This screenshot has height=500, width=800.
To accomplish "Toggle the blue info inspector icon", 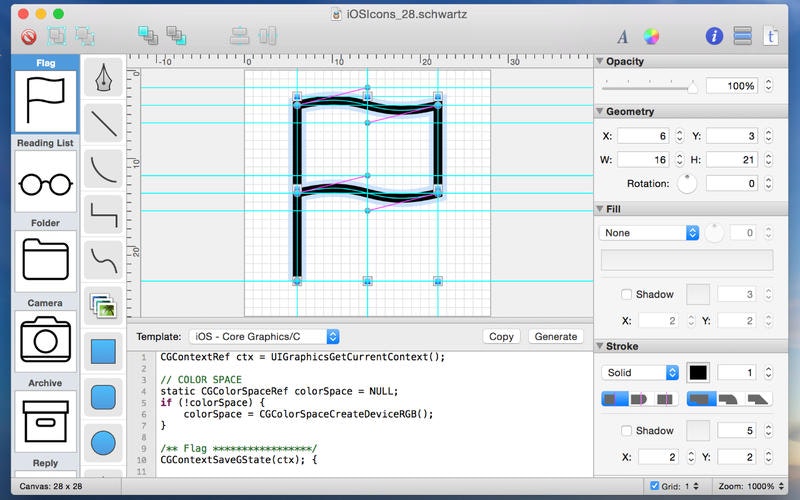I will [x=714, y=36].
